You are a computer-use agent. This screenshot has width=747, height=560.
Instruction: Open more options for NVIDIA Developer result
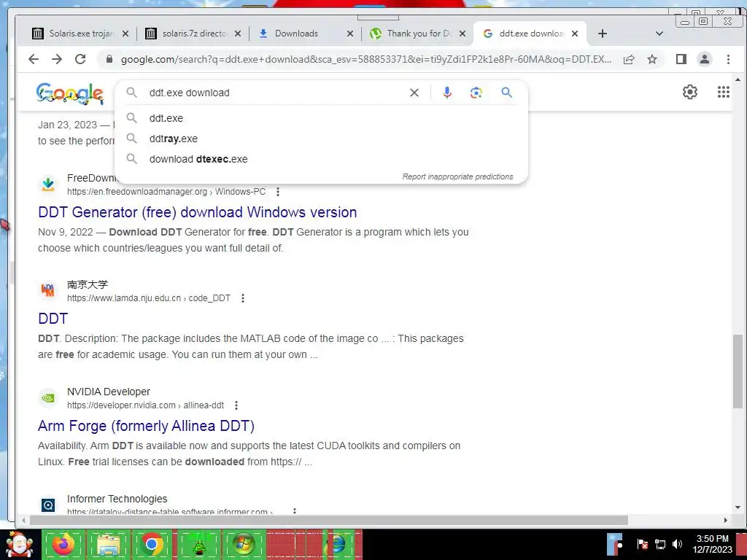coord(236,405)
